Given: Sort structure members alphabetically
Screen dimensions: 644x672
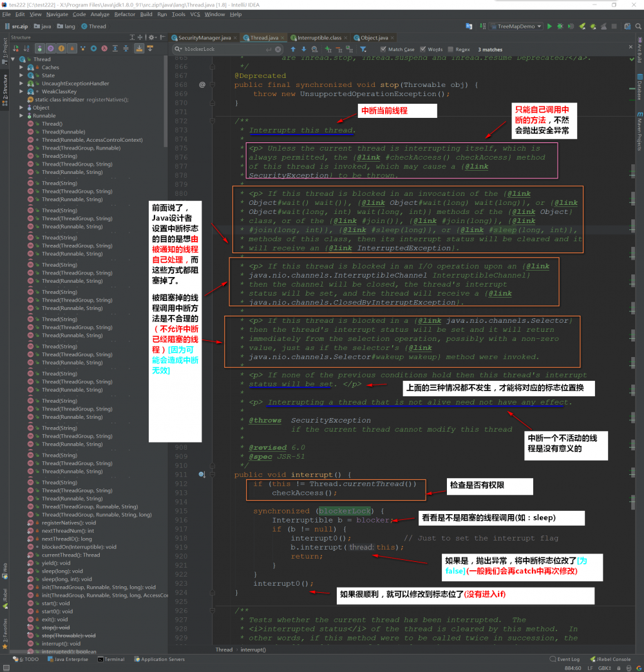Looking at the screenshot, I should pos(28,48).
